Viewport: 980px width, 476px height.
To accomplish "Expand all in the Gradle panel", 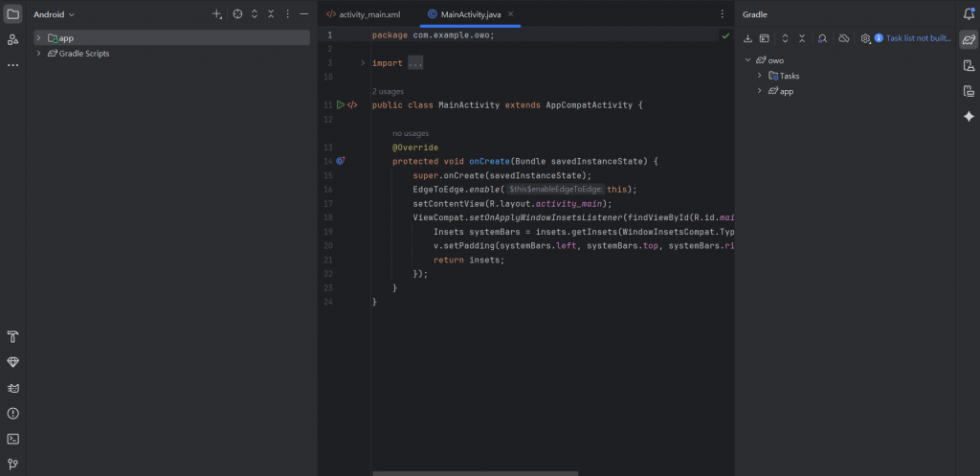I will [785, 38].
